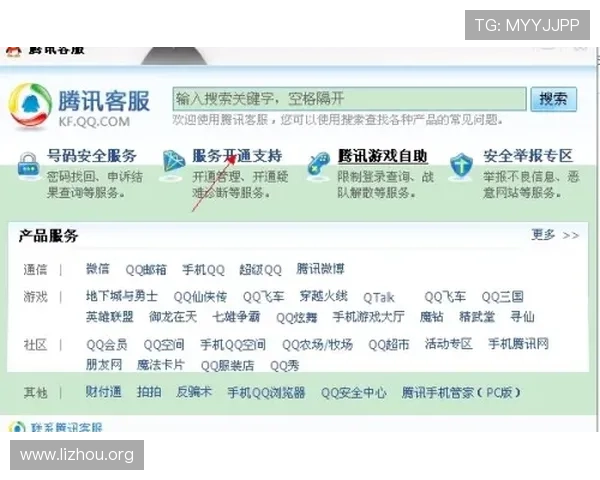Screen dimensions: 600x480
Task: Open the 魔法卡片 link
Action: tap(161, 365)
